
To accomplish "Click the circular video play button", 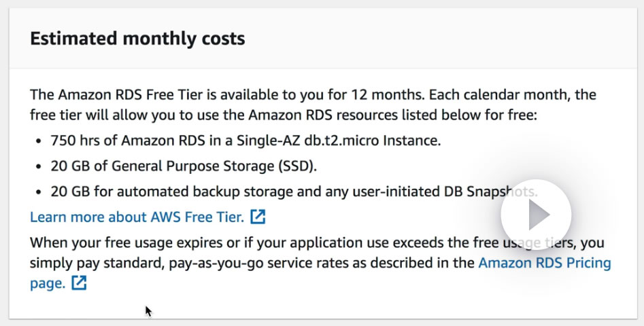I will click(x=535, y=215).
